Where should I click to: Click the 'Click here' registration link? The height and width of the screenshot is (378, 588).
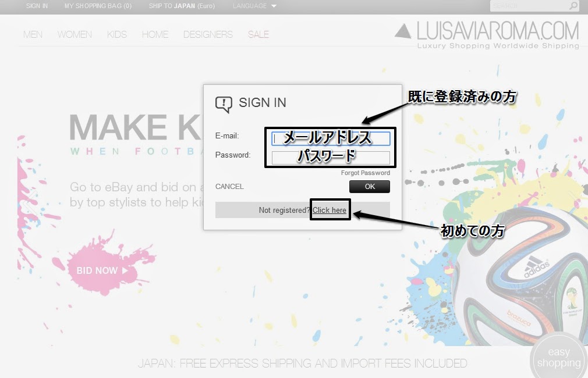pyautogui.click(x=330, y=210)
